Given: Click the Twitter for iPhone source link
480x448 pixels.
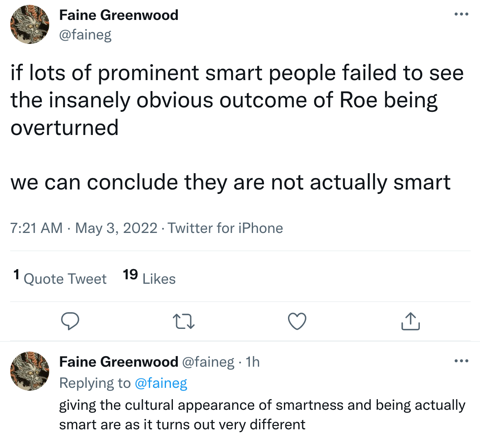Looking at the screenshot, I should coord(225,228).
